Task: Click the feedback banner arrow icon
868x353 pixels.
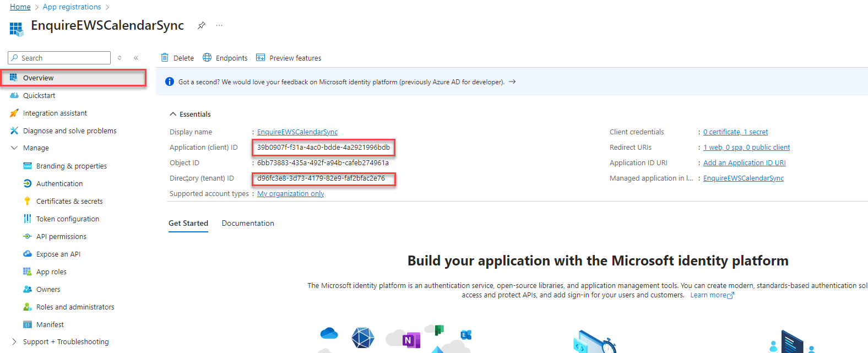Action: pyautogui.click(x=512, y=82)
